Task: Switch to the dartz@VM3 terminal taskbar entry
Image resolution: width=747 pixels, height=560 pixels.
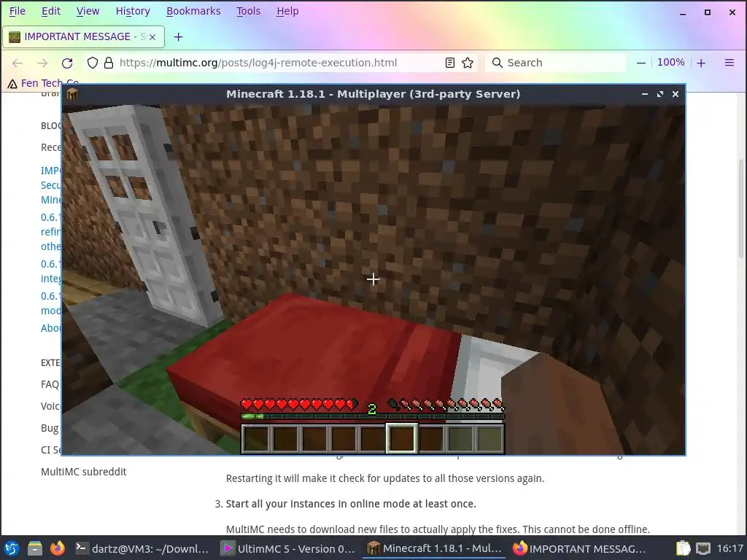Action: click(x=143, y=548)
